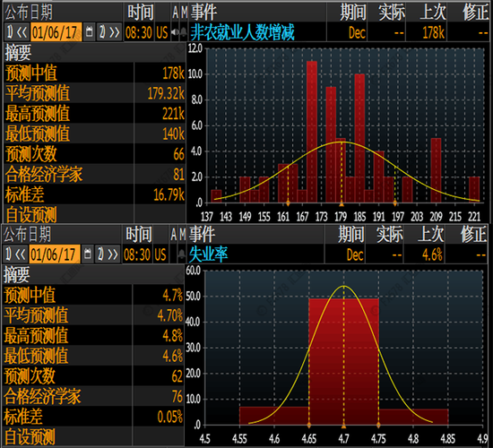
Task: Select the 自设预测 field in top summary
Action: [x=94, y=214]
